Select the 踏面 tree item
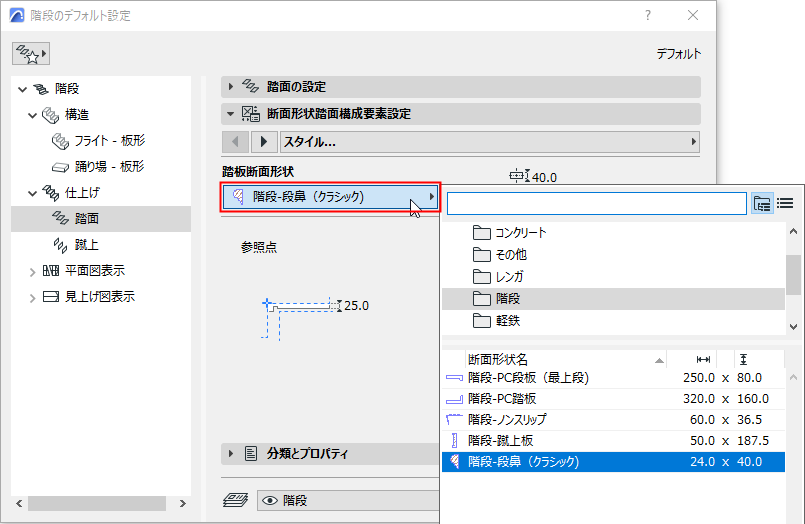Screen dimensions: 805x524 [x=101, y=219]
